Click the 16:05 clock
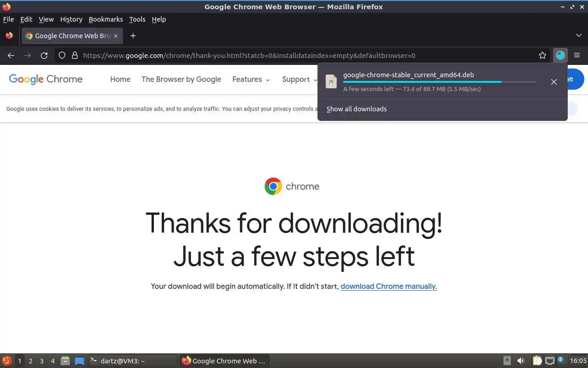This screenshot has height=368, width=588. tap(578, 361)
